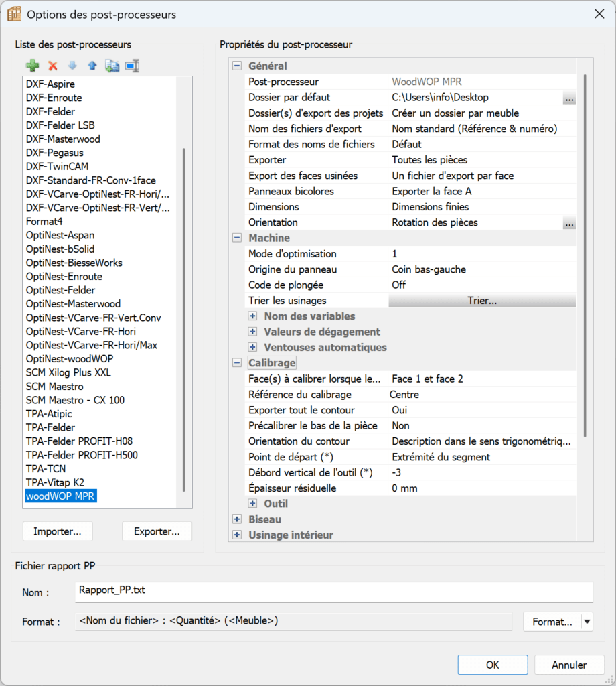Select DXF-Masterwood in the post-processor list
616x686 pixels.
point(62,139)
